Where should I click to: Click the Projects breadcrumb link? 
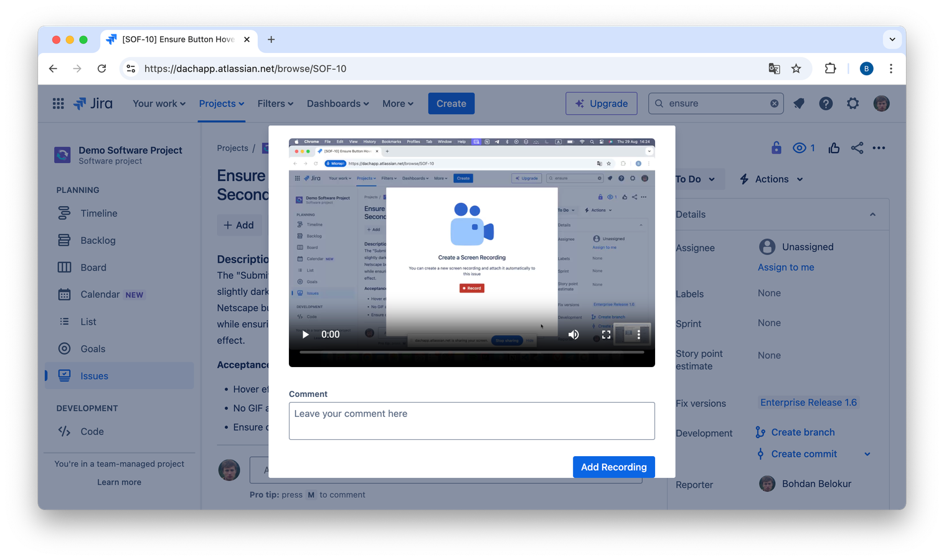(x=232, y=148)
